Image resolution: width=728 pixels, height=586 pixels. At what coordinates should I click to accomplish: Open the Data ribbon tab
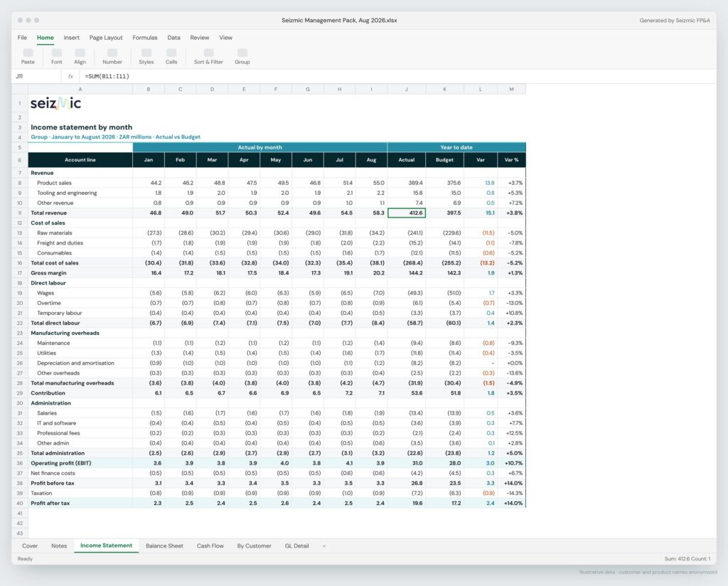173,38
